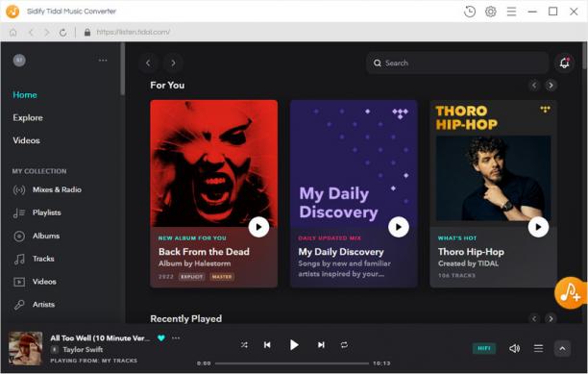Image resolution: width=588 pixels, height=374 pixels.
Task: Skip to previous track
Action: (x=267, y=345)
